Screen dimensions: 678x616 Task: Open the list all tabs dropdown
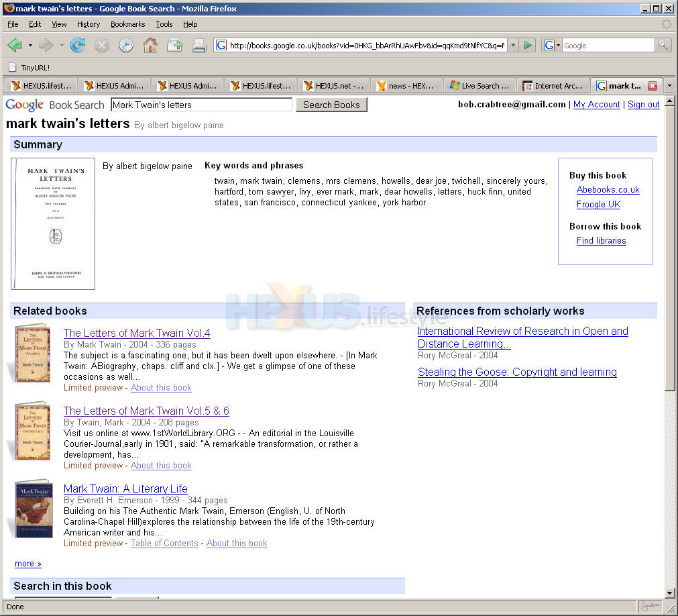(x=669, y=86)
